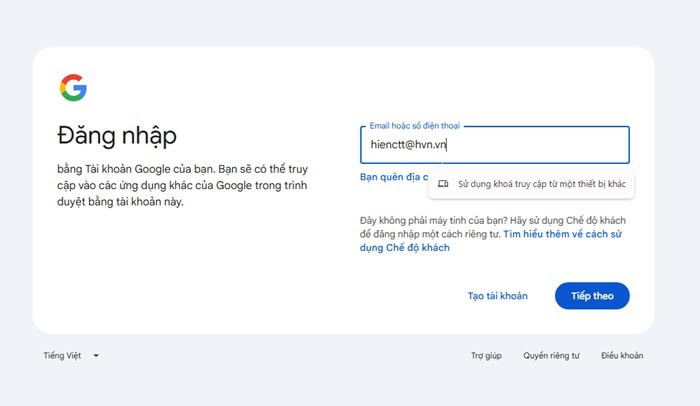
Task: Click the Tiếp theo button
Action: coord(592,296)
